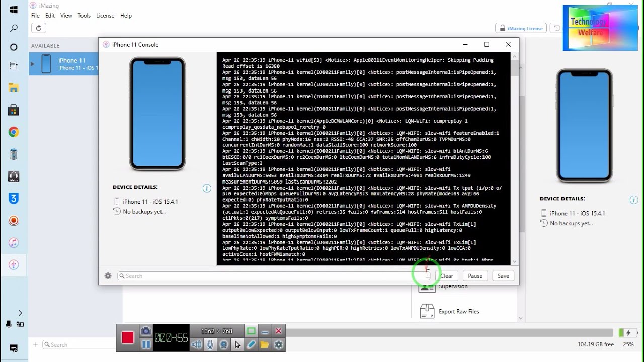
Task: Open Microsoft Store from the taskbar
Action: (x=14, y=110)
